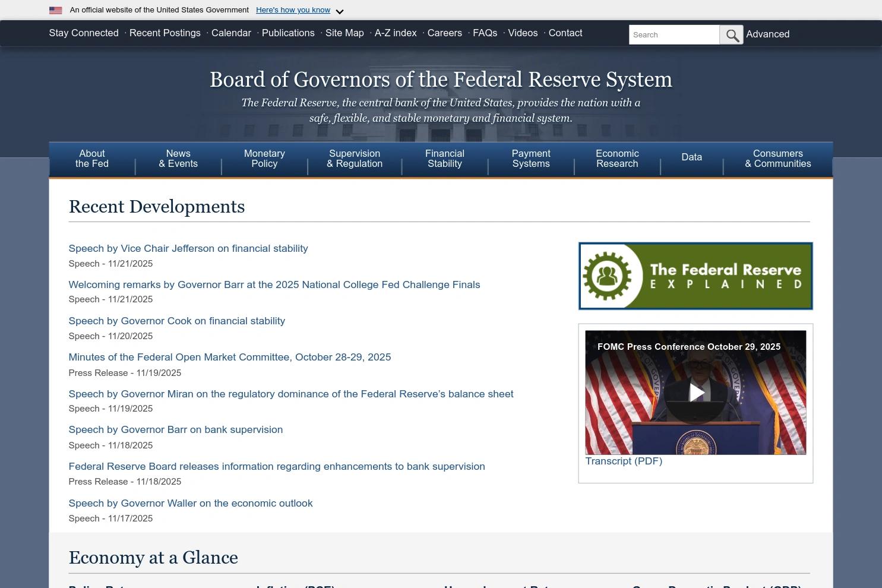Open the Contact page
The height and width of the screenshot is (588, 882).
click(x=565, y=33)
